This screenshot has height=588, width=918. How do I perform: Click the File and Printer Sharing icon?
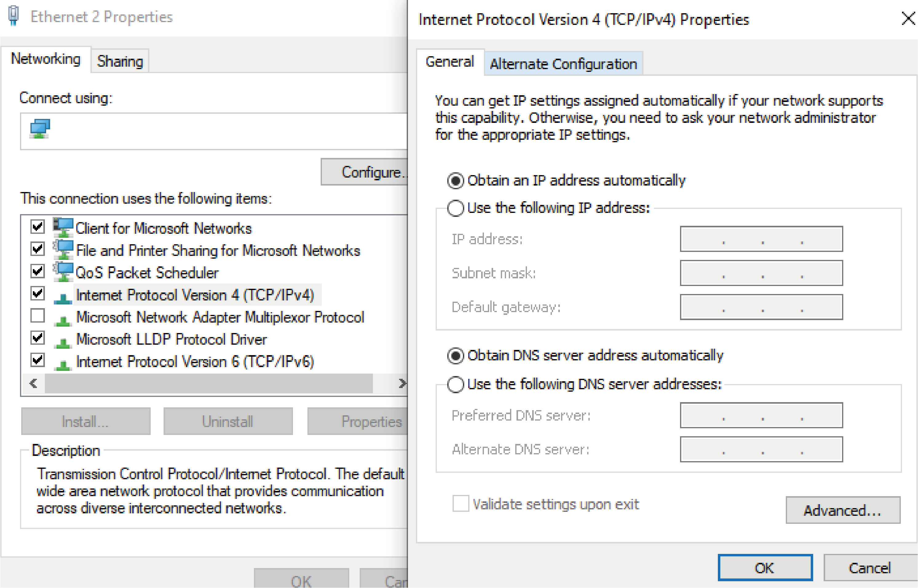click(63, 250)
